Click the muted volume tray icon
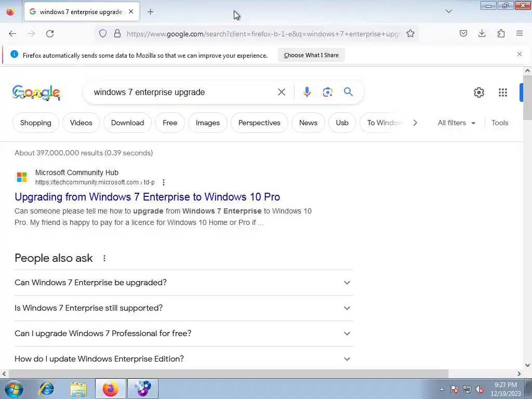 tap(480, 389)
